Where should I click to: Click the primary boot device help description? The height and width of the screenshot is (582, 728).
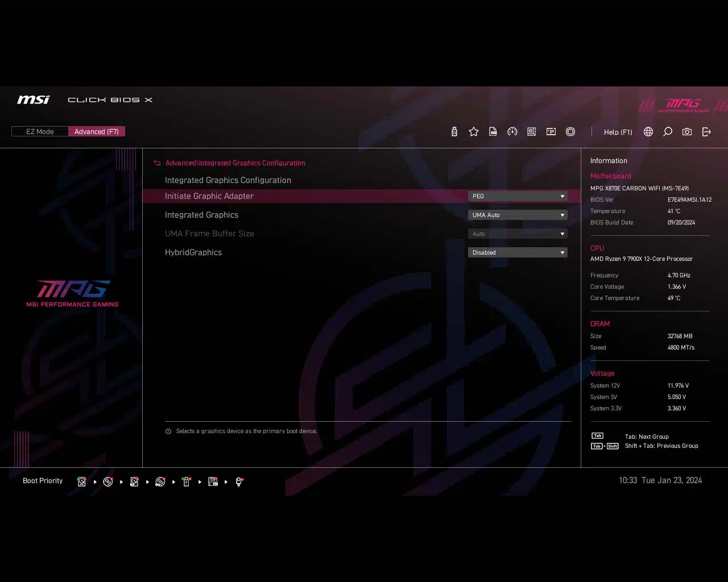click(246, 431)
